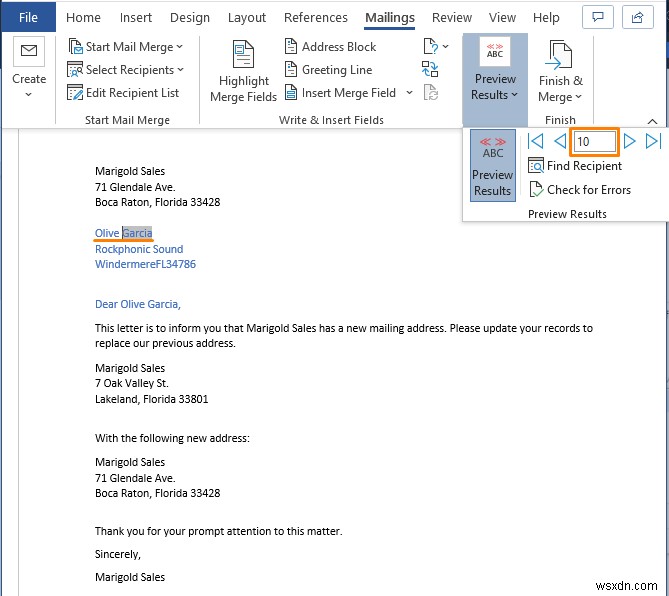Click the Find Recipient label
This screenshot has width=669, height=596.
(x=584, y=166)
